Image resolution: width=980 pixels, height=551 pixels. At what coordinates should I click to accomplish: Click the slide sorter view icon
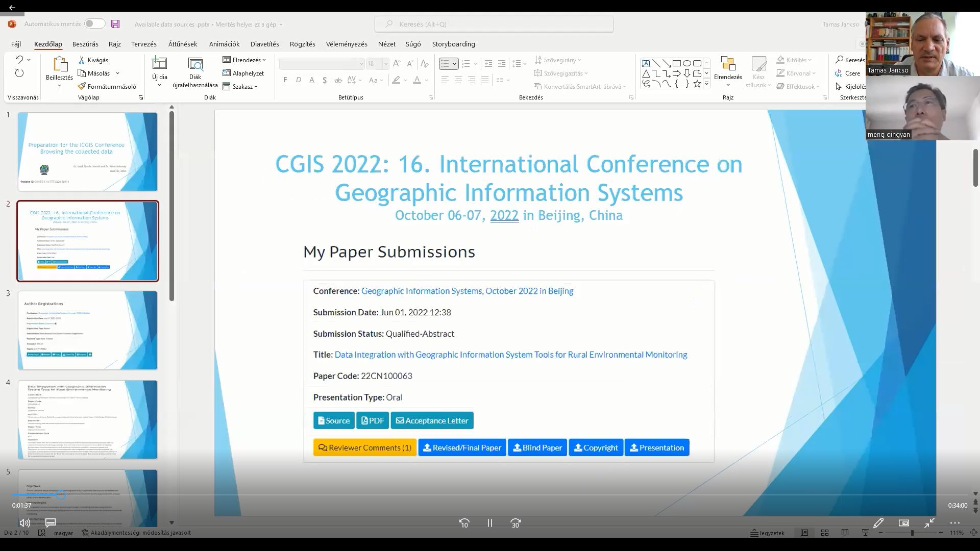(825, 533)
